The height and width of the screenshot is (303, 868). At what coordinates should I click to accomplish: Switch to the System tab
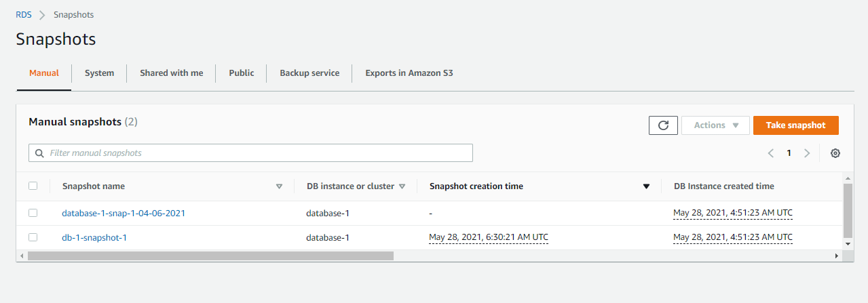[x=99, y=73]
